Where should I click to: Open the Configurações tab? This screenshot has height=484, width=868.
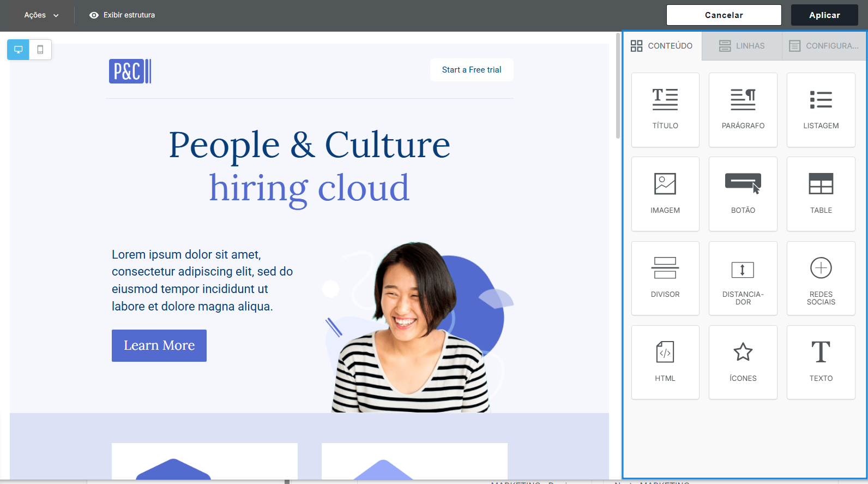pyautogui.click(x=824, y=46)
